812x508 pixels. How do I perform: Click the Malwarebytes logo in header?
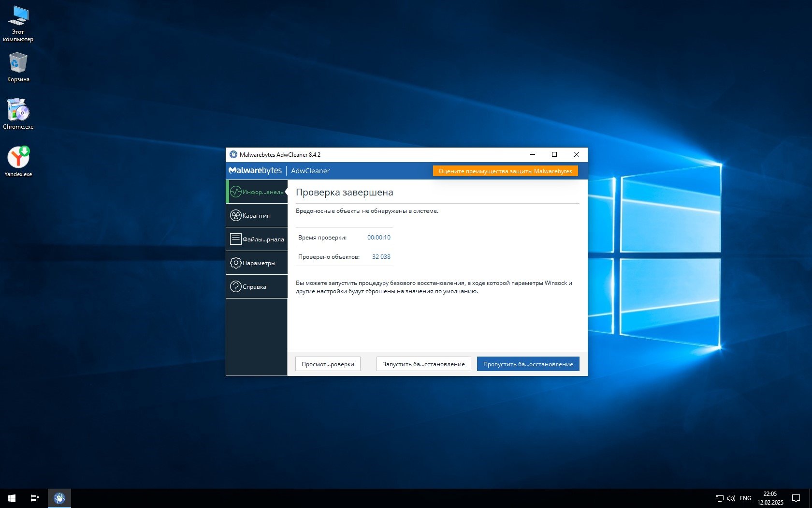255,171
